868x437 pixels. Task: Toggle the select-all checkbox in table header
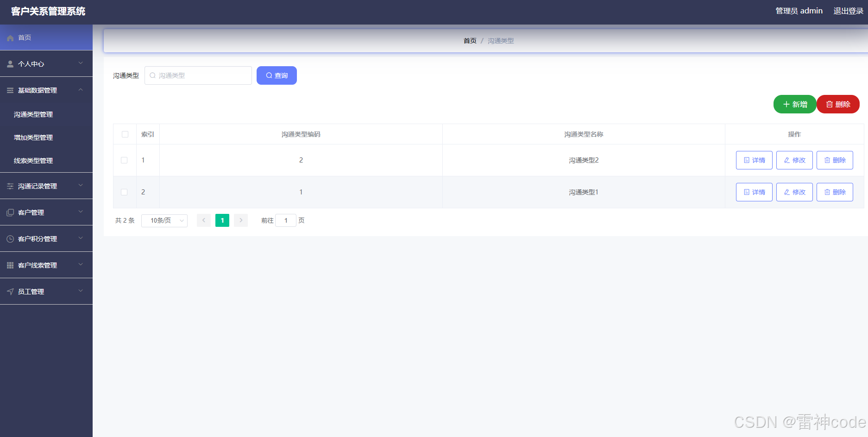(125, 134)
